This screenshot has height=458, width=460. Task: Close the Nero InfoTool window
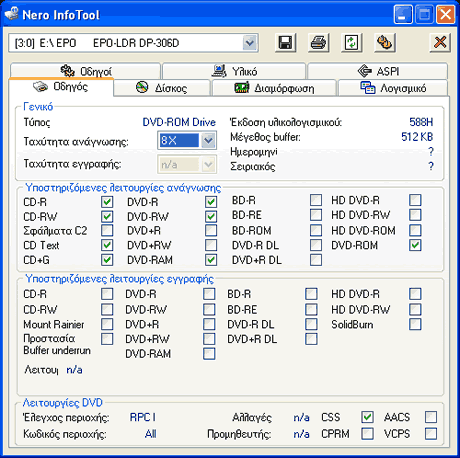[446, 14]
